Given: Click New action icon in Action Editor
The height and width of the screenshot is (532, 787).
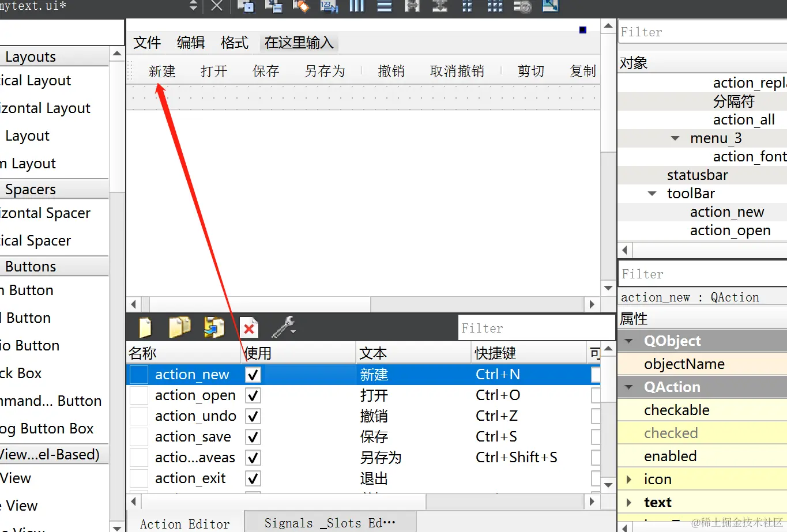Looking at the screenshot, I should coord(145,327).
